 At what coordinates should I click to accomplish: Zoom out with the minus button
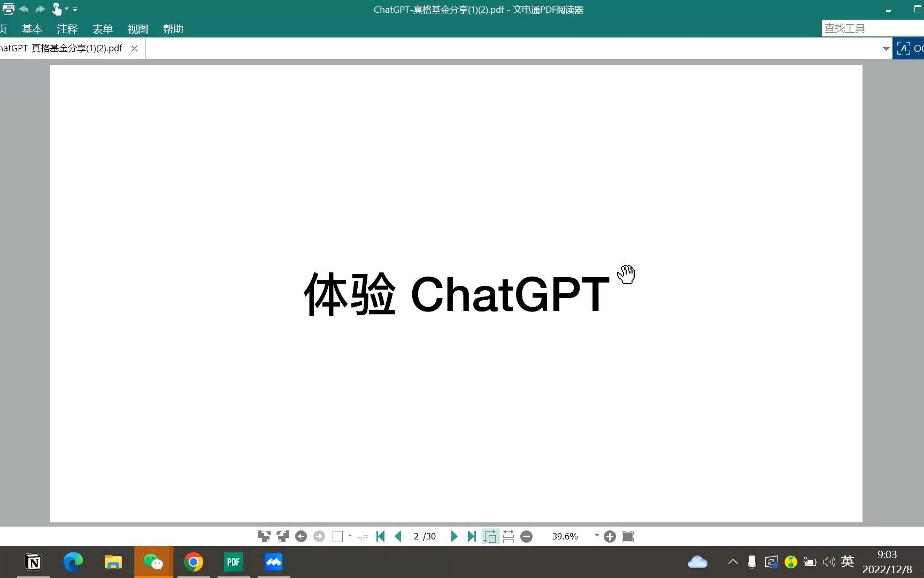(527, 536)
